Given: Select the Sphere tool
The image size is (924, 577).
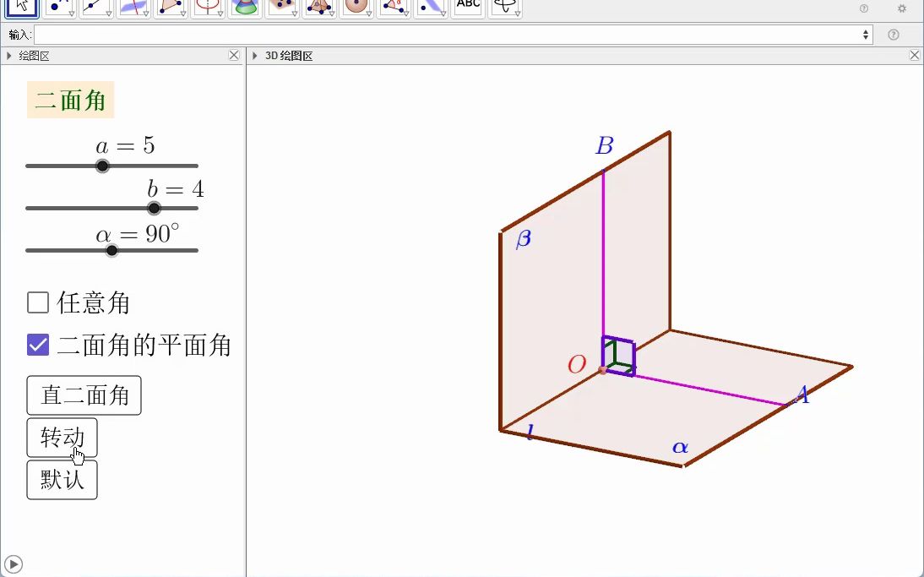Looking at the screenshot, I should pyautogui.click(x=356, y=7).
